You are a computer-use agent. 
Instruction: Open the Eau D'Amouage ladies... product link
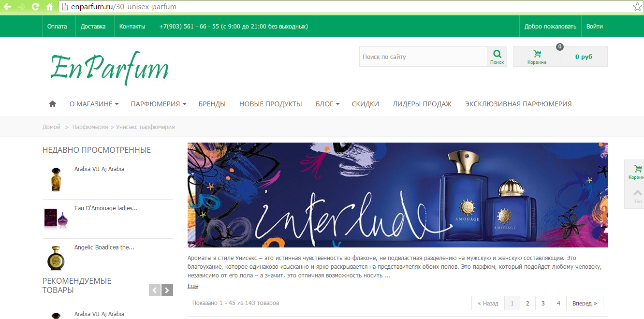point(106,208)
